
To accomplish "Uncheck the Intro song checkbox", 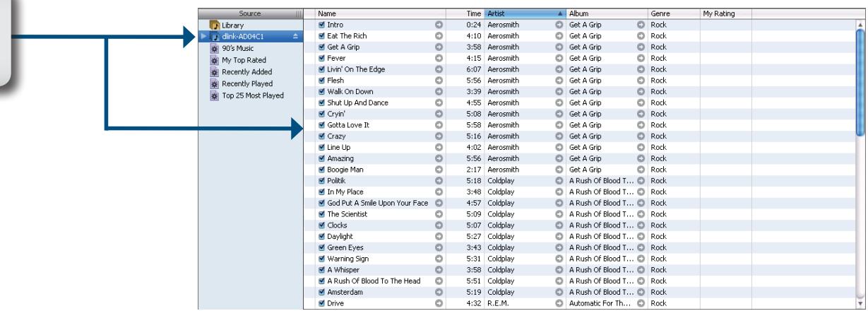I will [x=322, y=25].
